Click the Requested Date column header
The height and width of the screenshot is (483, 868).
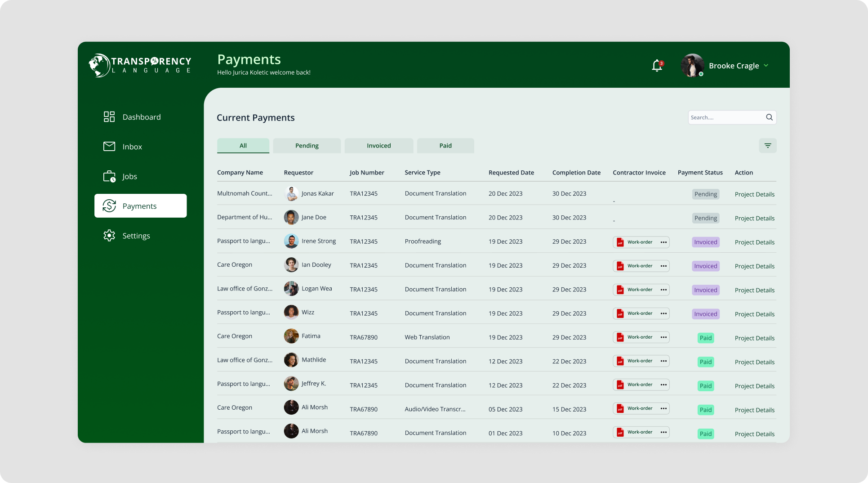(511, 173)
